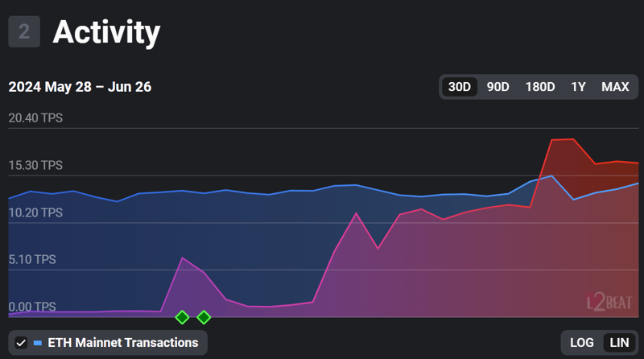Select the 30D time range
The width and height of the screenshot is (644, 359).
[x=459, y=87]
